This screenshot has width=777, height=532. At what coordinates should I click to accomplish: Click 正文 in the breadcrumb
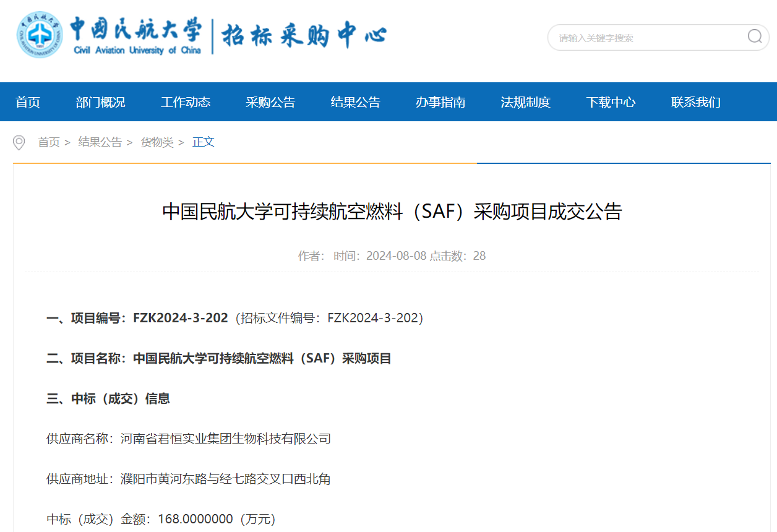point(204,142)
